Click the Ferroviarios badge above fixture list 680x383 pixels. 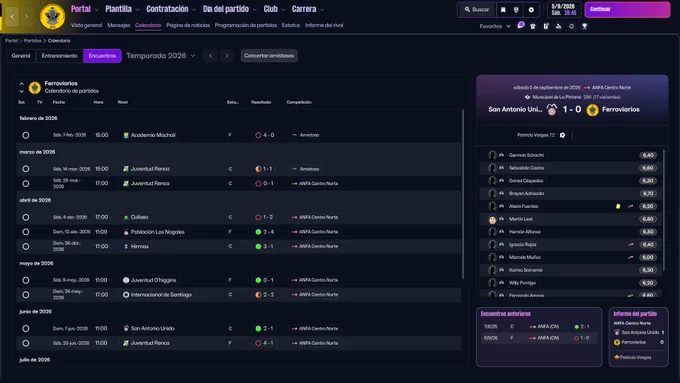click(x=35, y=88)
